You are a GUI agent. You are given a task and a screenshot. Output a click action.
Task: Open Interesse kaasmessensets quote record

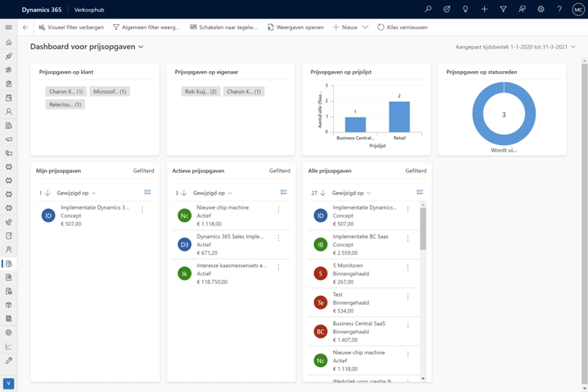pyautogui.click(x=231, y=273)
